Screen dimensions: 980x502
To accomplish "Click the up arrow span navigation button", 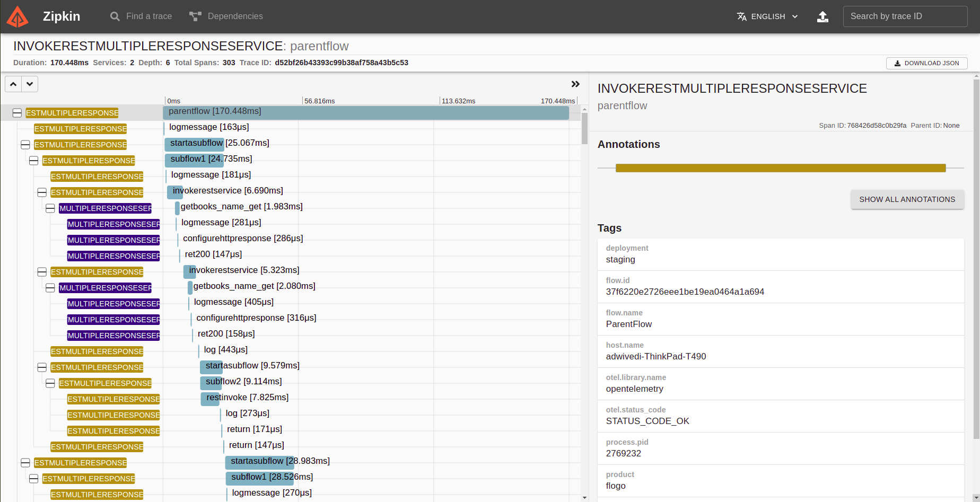I will 13,84.
